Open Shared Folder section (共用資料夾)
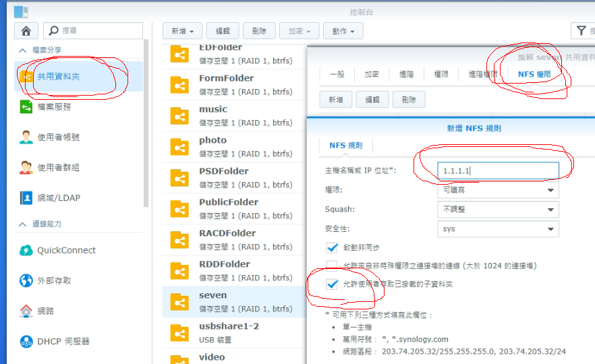Image resolution: width=595 pixels, height=364 pixels. click(78, 76)
